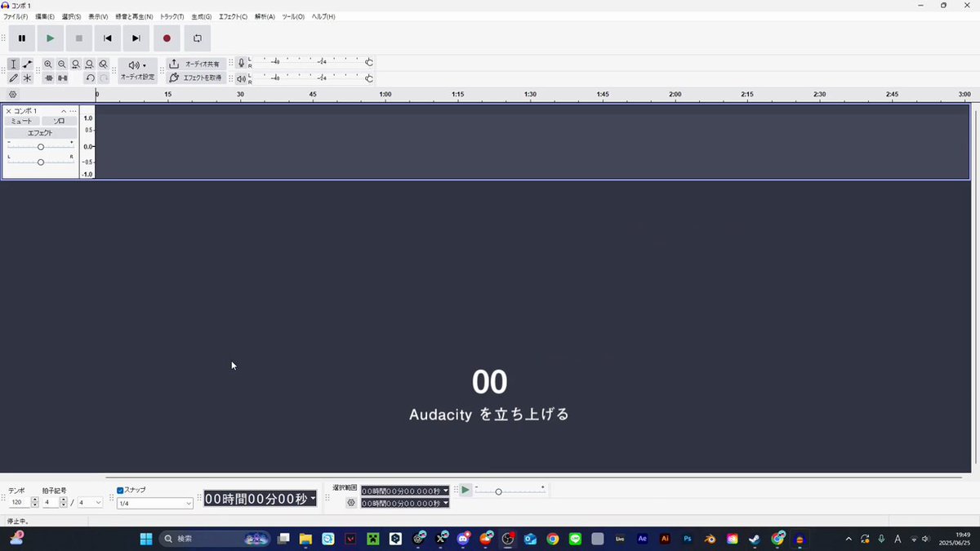The height and width of the screenshot is (551, 980).
Task: Click the recording level meter knob
Action: [369, 63]
